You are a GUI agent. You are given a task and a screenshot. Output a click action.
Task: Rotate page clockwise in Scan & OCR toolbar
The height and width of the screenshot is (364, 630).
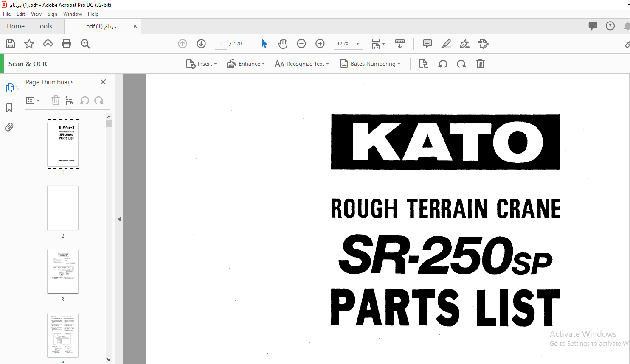pyautogui.click(x=461, y=64)
